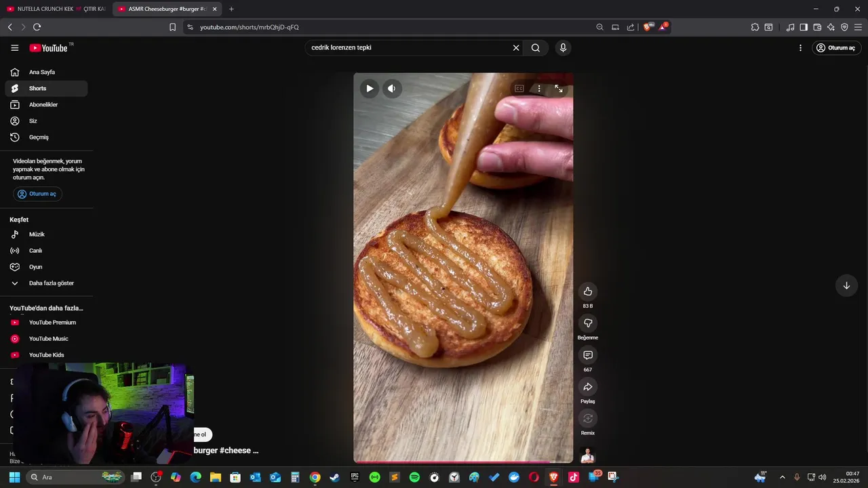This screenshot has height=488, width=868.
Task: Toggle the browser sidebar panel
Action: (804, 27)
